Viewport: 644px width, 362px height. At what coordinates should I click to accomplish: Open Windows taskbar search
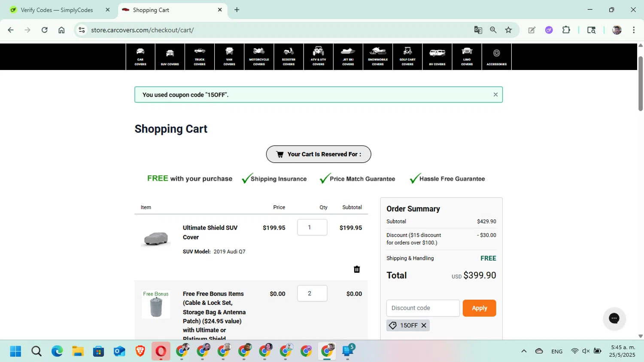36,351
